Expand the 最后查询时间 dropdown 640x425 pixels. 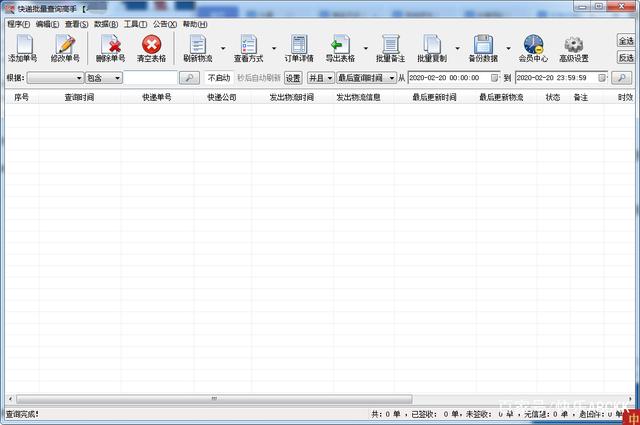(391, 78)
